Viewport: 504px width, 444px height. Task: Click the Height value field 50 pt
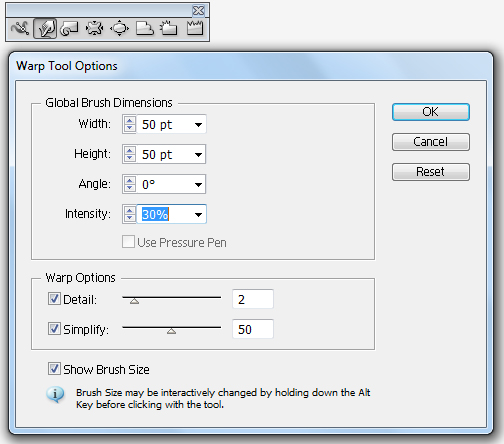(x=164, y=154)
